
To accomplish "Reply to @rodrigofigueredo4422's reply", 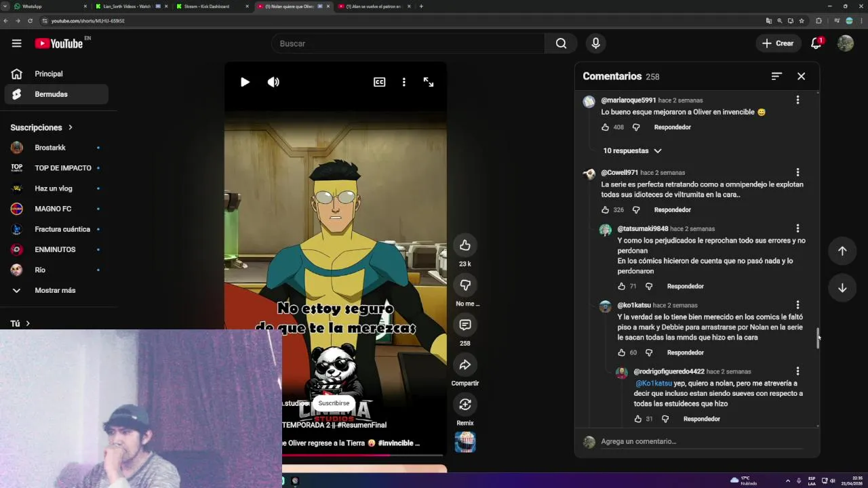I will [x=701, y=419].
